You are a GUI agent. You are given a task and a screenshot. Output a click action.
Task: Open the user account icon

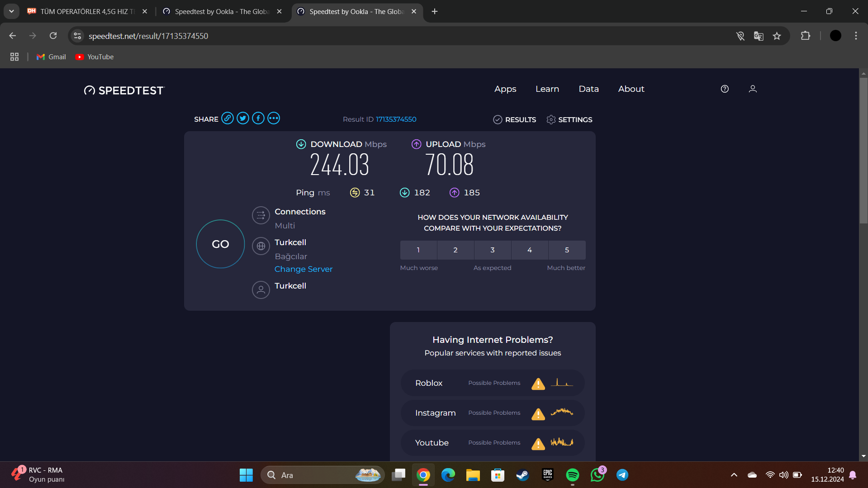753,89
